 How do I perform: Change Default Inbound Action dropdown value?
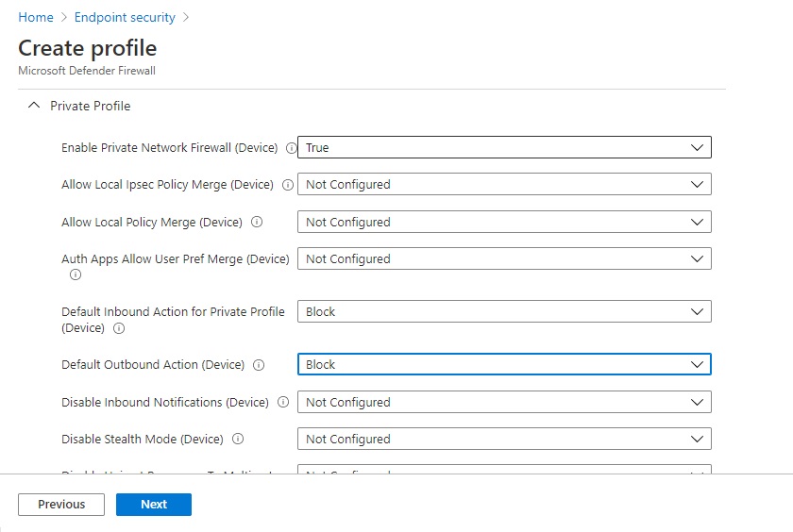tap(504, 312)
